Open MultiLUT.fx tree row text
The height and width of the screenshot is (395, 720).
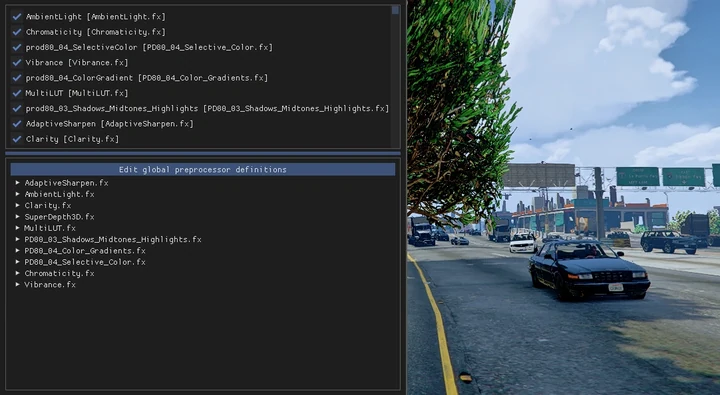50,228
